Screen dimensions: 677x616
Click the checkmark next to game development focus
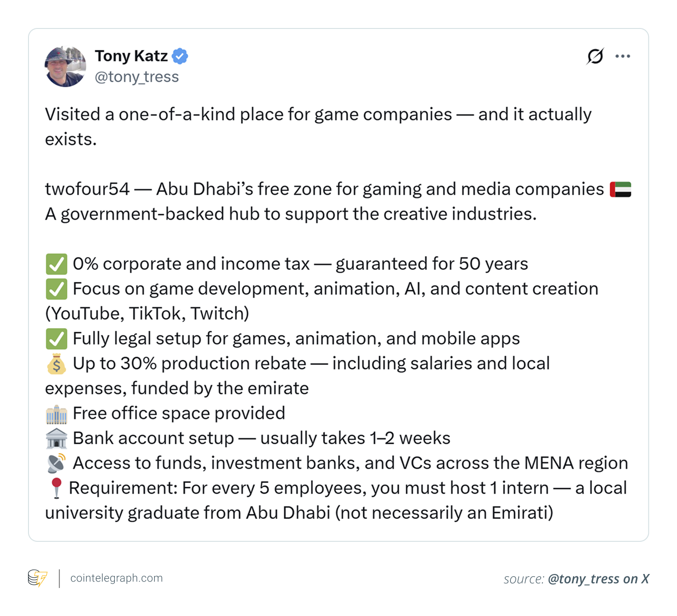56,288
